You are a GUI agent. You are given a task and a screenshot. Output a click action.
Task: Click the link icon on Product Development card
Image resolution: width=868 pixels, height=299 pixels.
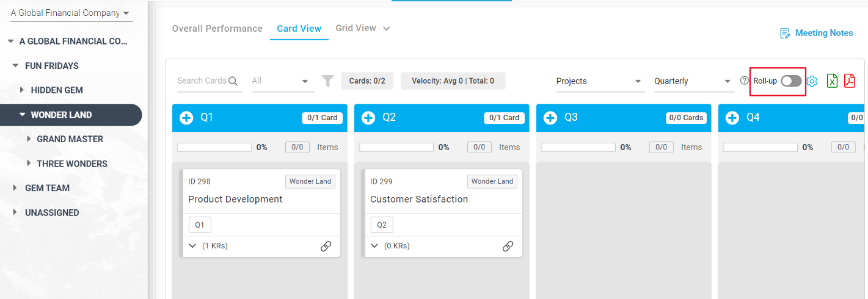click(326, 246)
